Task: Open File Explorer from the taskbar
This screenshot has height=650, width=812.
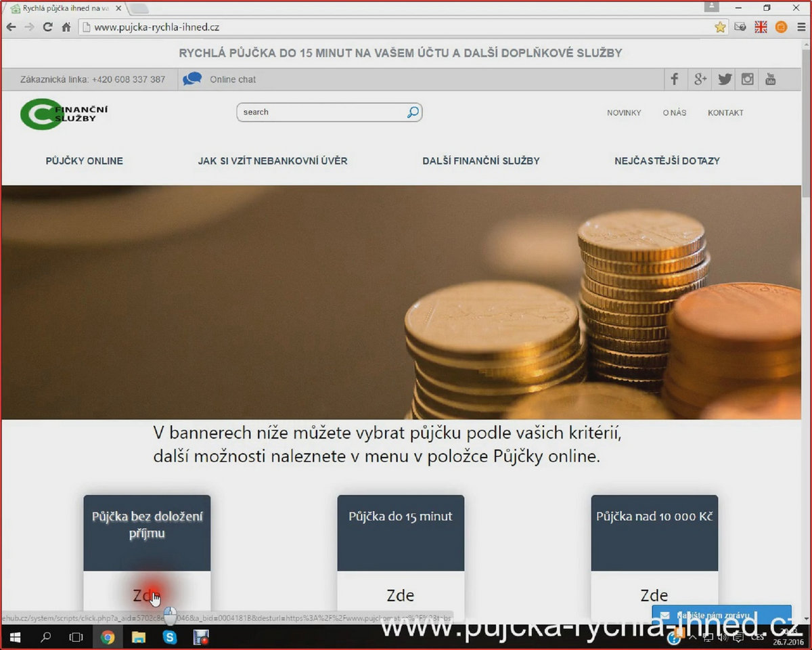Action: pos(138,637)
